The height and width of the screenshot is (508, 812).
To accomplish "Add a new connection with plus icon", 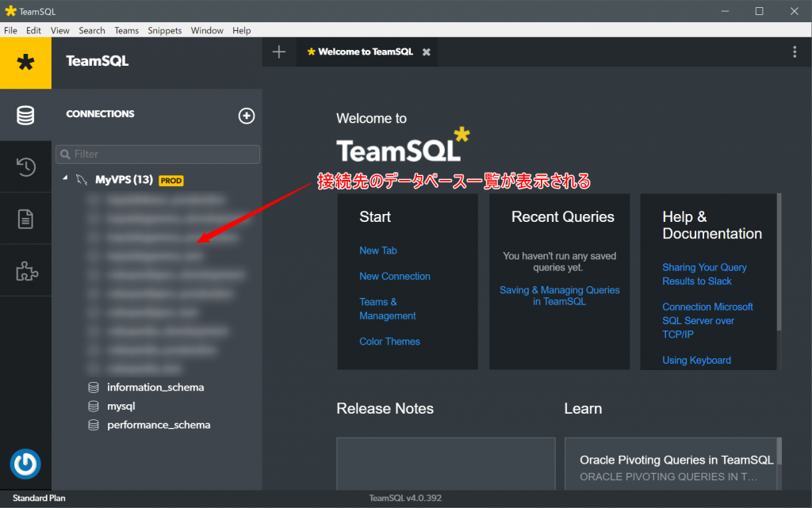I will 247,116.
